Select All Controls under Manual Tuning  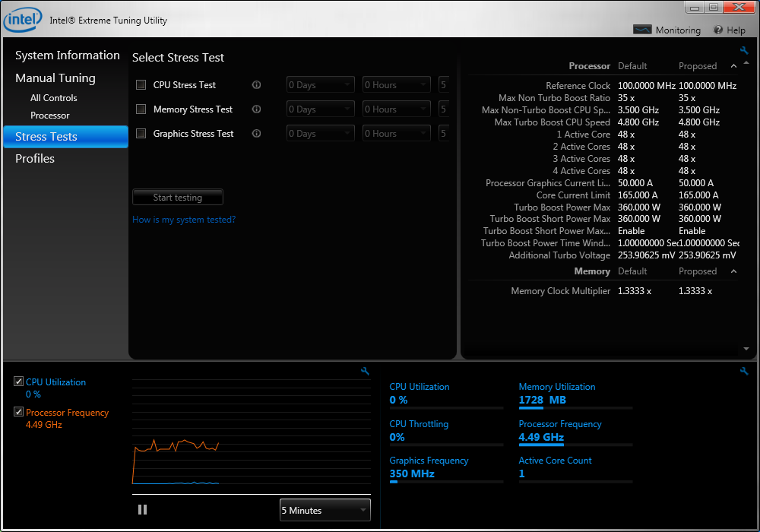click(54, 98)
